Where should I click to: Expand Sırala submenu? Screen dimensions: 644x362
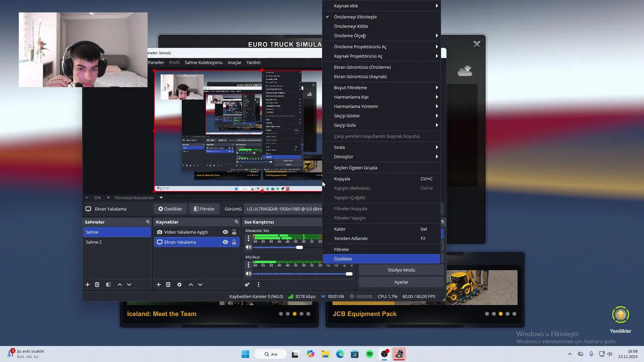coord(382,147)
